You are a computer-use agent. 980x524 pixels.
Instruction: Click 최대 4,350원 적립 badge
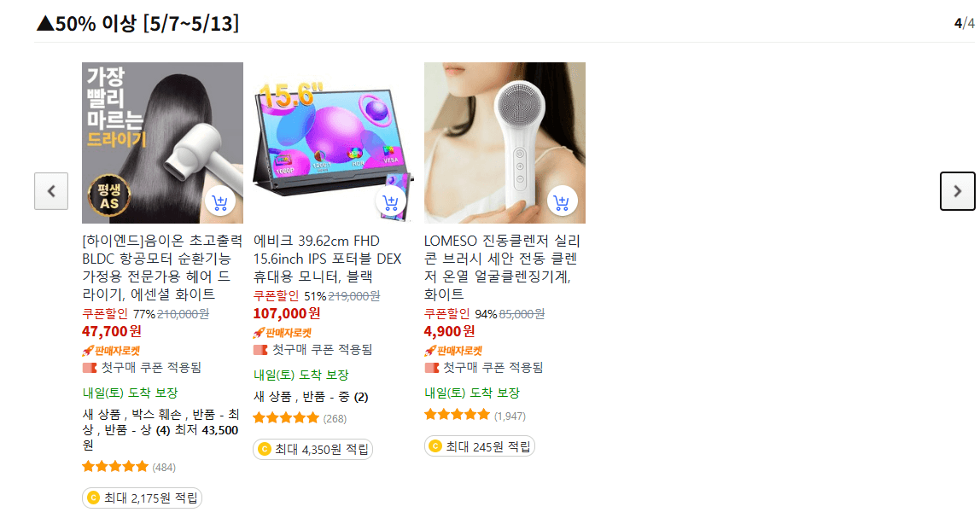point(313,449)
